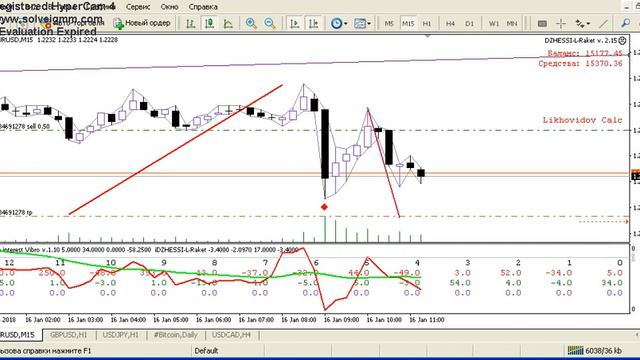
Task: Open the templates dropdown arrow
Action: tap(369, 24)
